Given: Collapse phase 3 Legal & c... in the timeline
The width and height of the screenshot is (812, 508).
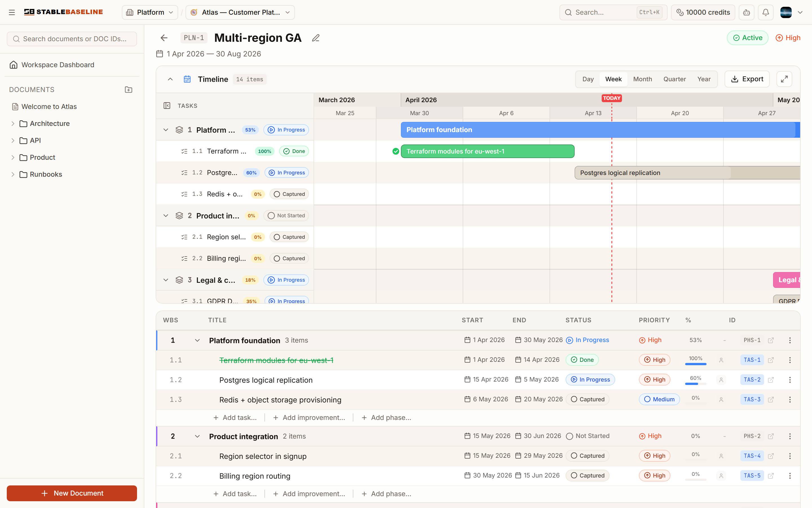Looking at the screenshot, I should pyautogui.click(x=166, y=280).
